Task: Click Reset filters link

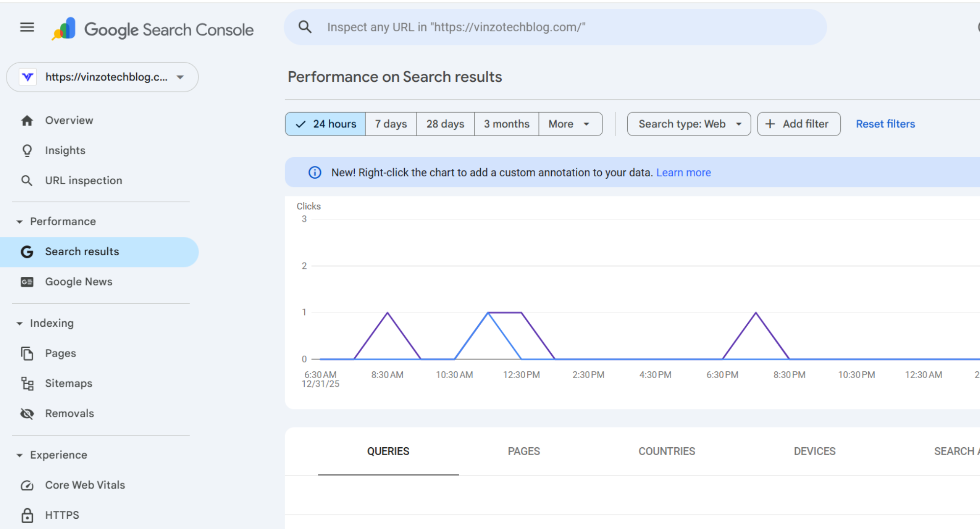Action: (x=885, y=124)
